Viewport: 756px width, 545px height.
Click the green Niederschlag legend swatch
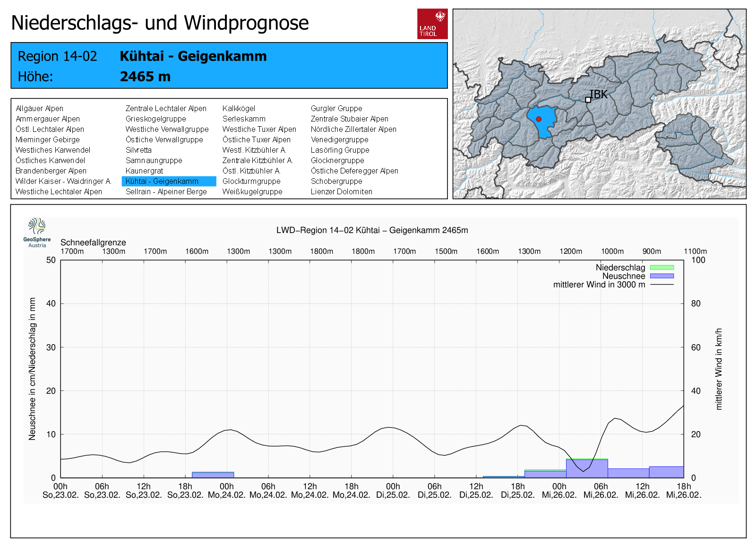(x=661, y=268)
